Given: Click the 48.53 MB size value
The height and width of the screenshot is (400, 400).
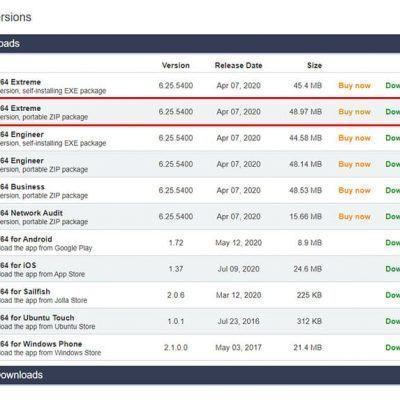Looking at the screenshot, I should point(305,190).
